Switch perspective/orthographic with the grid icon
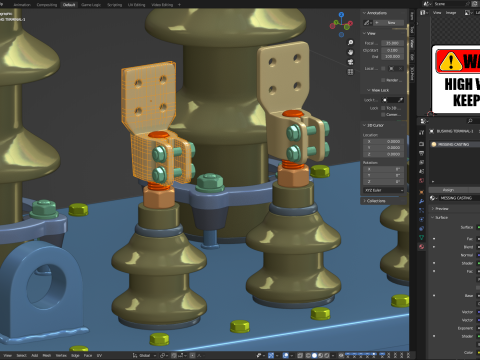The image size is (480, 360). pyautogui.click(x=350, y=72)
